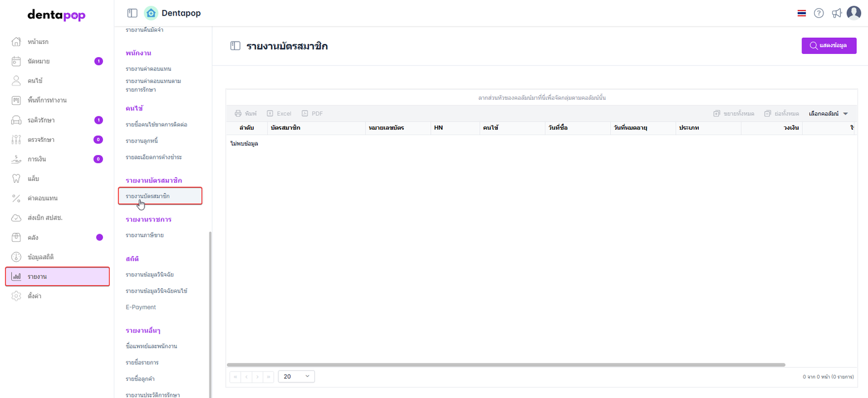Open the คลัง inventory box icon

tap(17, 237)
